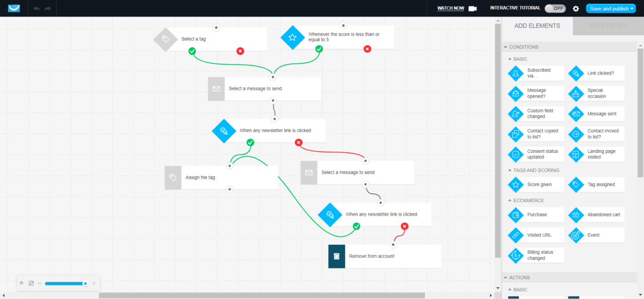
Task: Select the Score given star icon
Action: tap(516, 184)
